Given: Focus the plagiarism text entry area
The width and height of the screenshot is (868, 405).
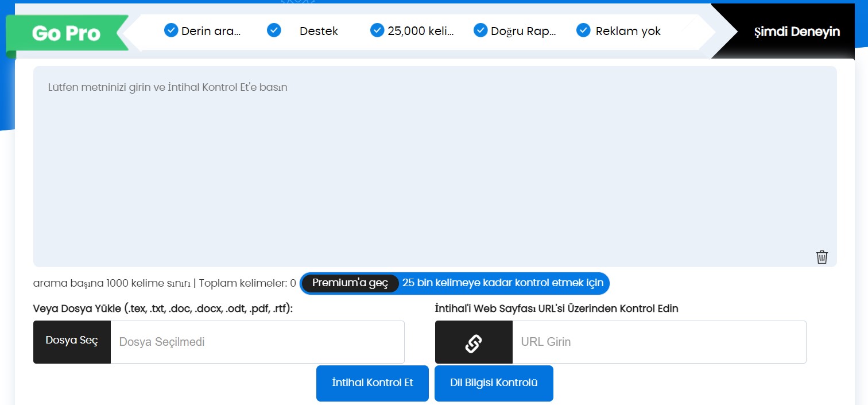Looking at the screenshot, I should coord(435,167).
